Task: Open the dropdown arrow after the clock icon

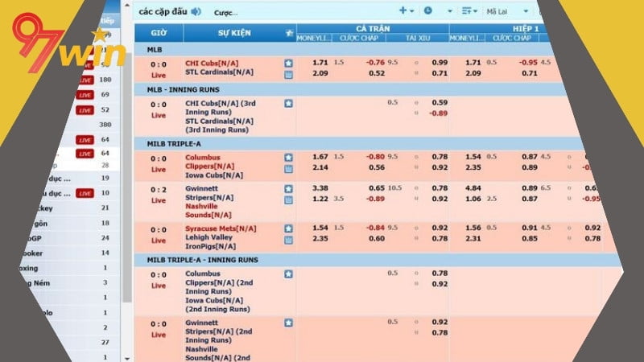Action: (x=450, y=11)
